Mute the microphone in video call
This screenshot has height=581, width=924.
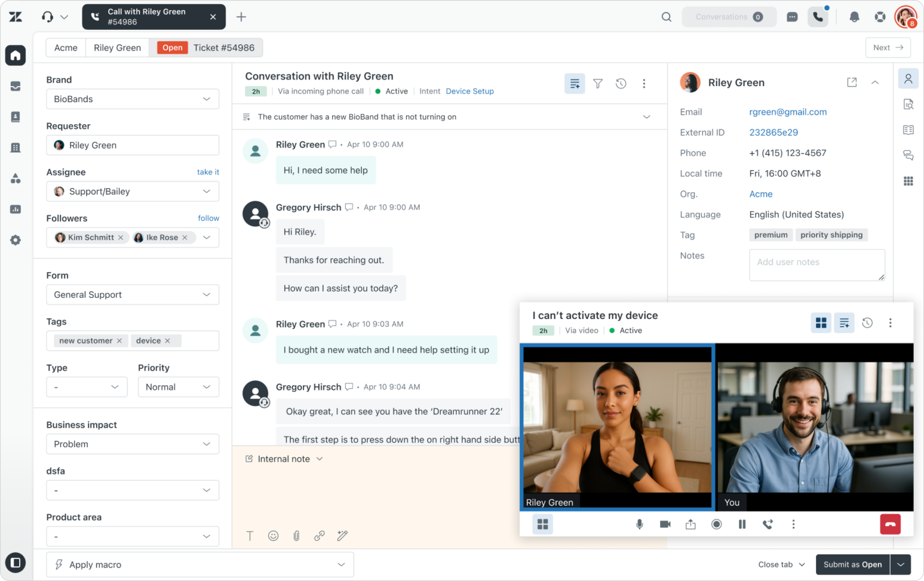pos(639,524)
